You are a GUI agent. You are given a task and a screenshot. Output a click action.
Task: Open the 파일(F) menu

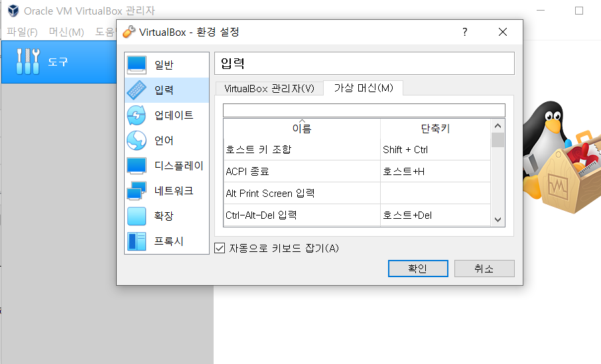(22, 32)
